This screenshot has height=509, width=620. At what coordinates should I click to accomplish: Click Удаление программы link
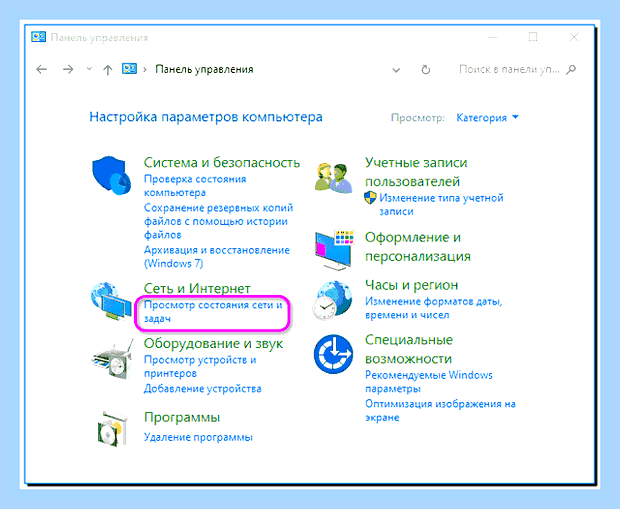[x=198, y=437]
